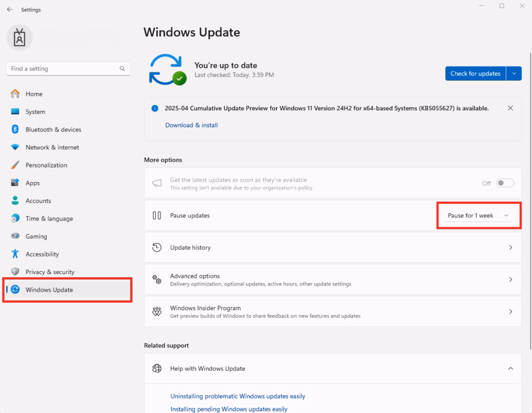This screenshot has width=532, height=413.
Task: Click the Network wifi icon
Action: pyautogui.click(x=15, y=147)
